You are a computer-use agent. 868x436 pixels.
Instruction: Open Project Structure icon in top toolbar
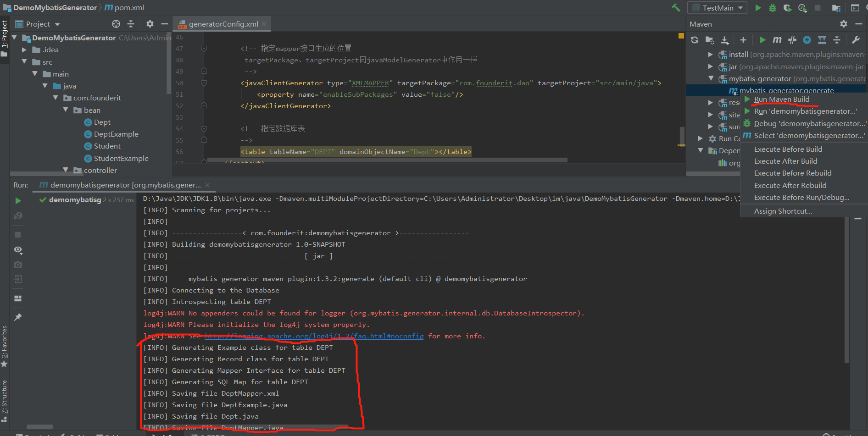(836, 8)
